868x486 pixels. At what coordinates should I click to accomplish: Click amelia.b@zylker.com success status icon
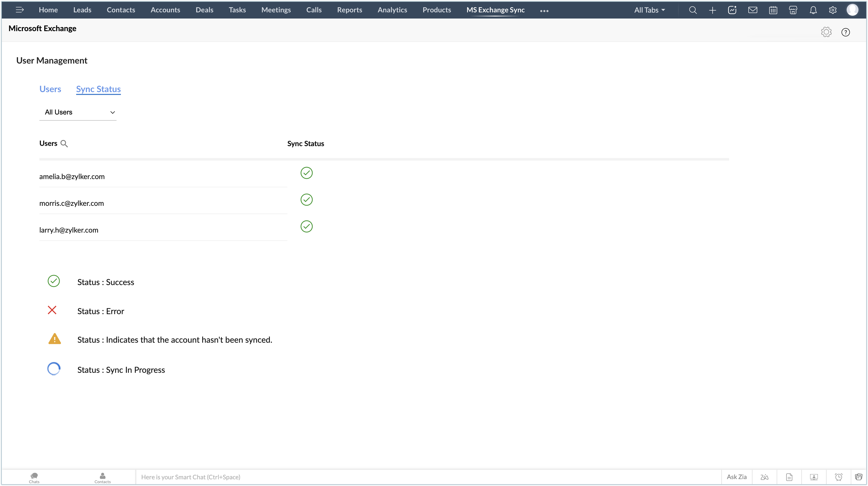[306, 173]
